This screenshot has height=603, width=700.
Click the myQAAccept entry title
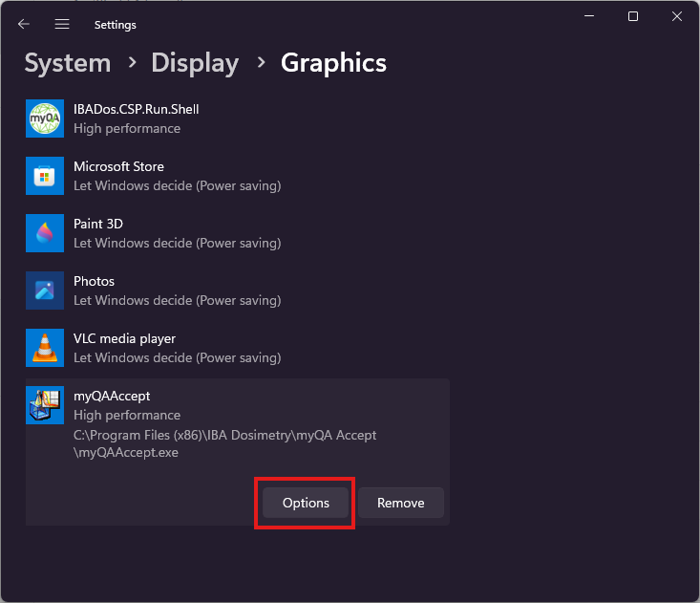pos(112,397)
